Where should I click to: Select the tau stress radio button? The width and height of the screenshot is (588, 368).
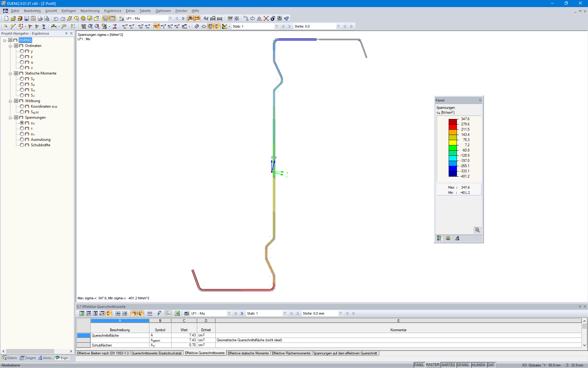[22, 128]
